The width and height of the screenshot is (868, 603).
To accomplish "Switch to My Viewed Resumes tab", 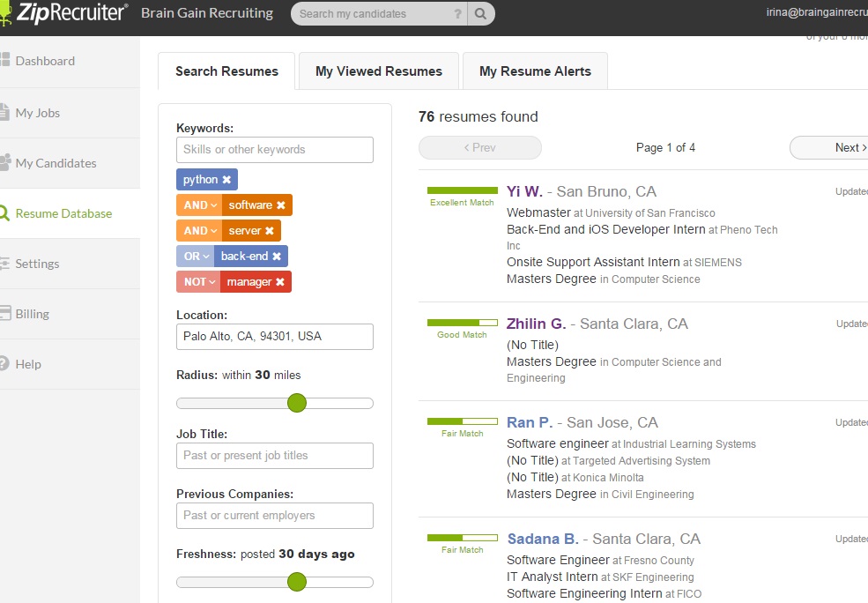I will [379, 71].
